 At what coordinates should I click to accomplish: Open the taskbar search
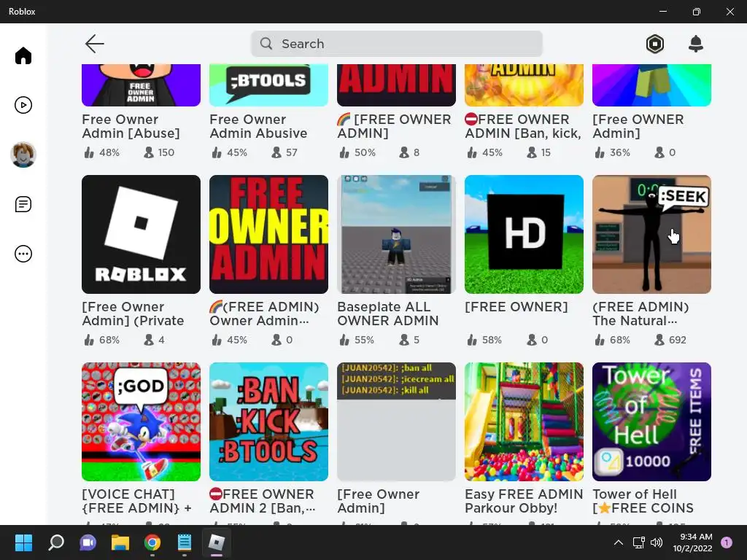pyautogui.click(x=56, y=542)
